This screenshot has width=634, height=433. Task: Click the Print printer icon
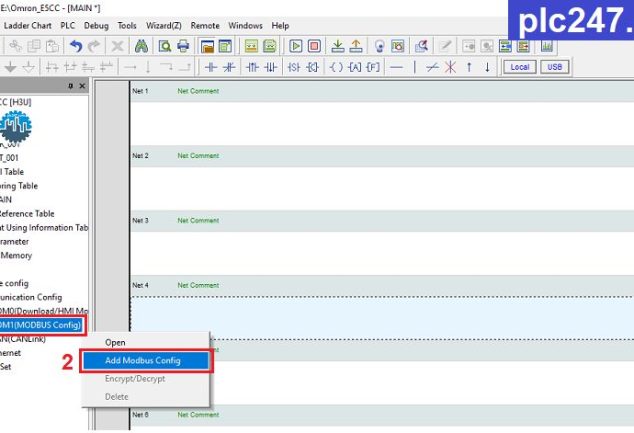pyautogui.click(x=183, y=46)
